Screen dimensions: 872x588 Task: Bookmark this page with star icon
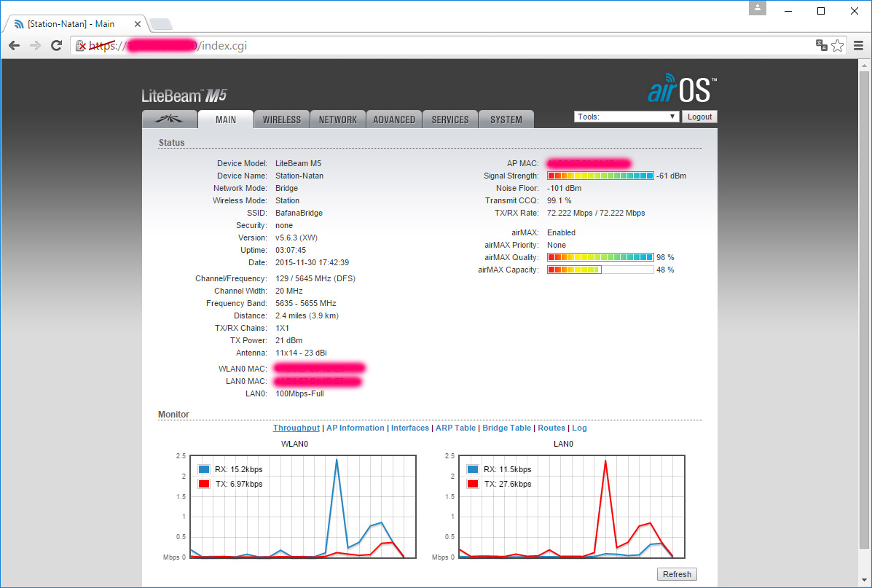[838, 45]
